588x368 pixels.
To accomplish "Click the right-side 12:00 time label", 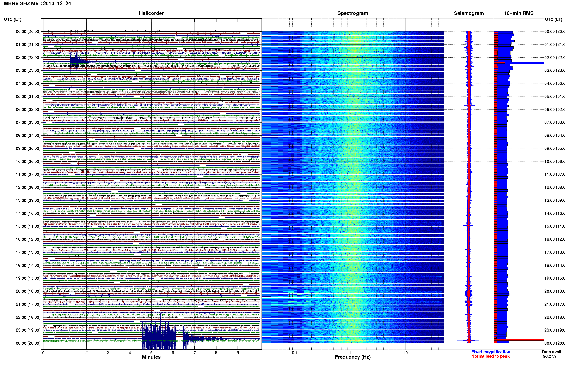I will pyautogui.click(x=555, y=187).
